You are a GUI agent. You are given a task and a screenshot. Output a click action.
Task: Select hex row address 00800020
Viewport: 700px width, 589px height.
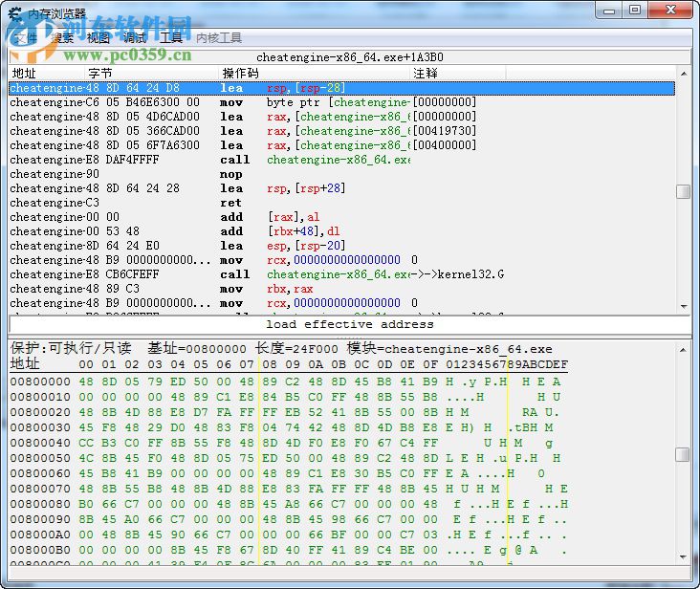(40, 412)
